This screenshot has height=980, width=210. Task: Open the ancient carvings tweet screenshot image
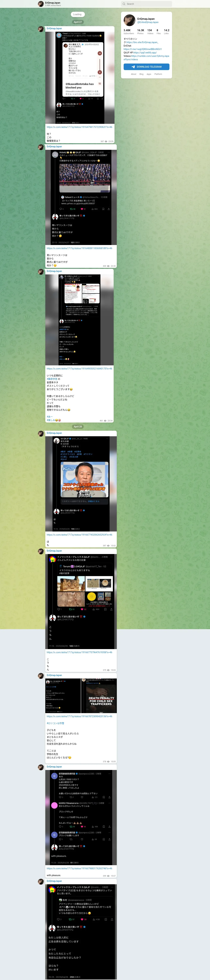(x=81, y=601)
